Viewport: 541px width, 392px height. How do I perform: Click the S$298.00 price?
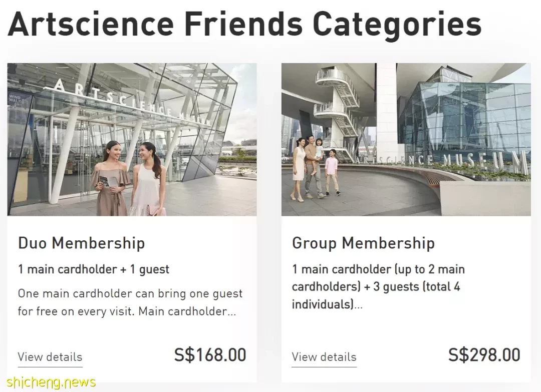pyautogui.click(x=484, y=355)
